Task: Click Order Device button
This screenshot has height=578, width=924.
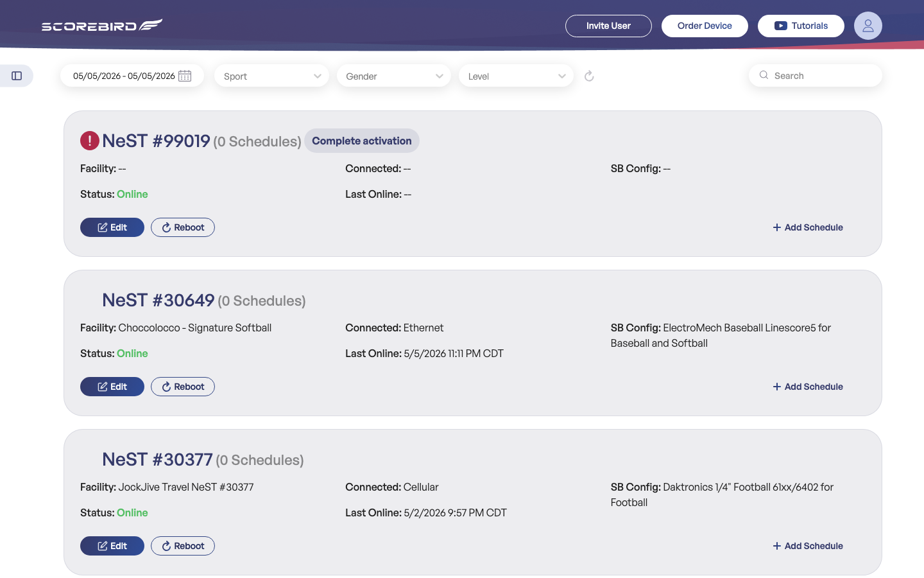Action: (705, 26)
